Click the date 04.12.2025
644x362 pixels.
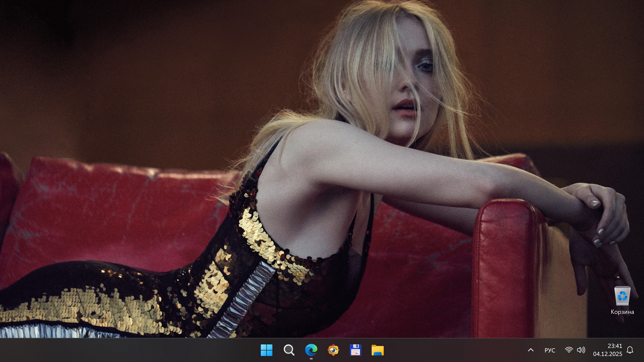tap(607, 354)
